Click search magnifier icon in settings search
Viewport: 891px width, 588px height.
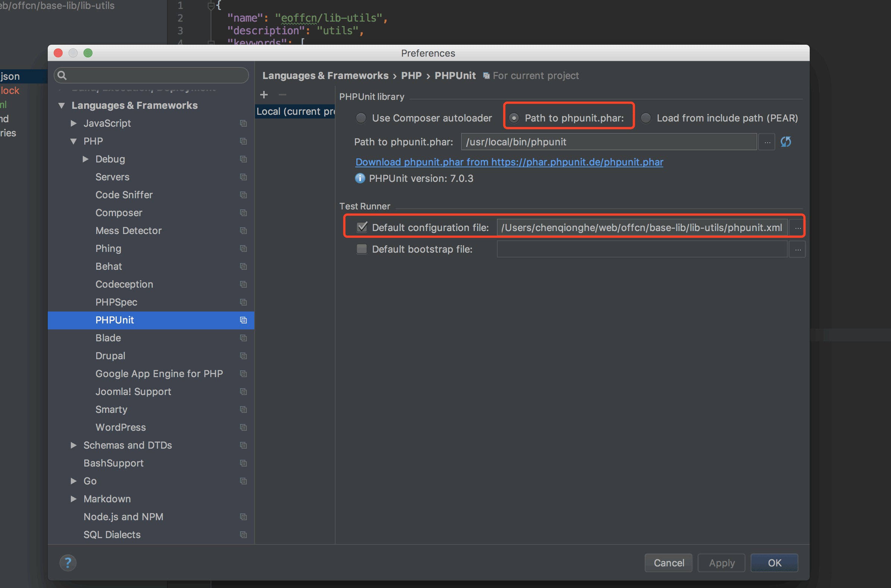tap(62, 75)
